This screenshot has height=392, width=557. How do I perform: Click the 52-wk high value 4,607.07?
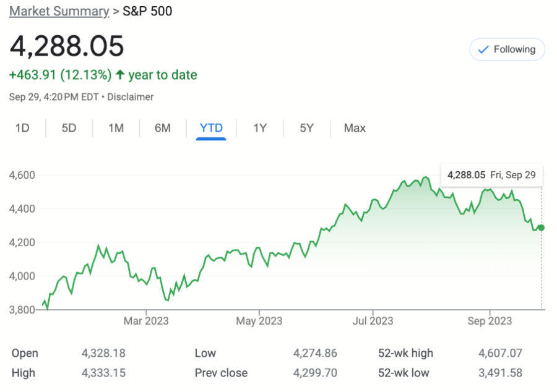[500, 353]
